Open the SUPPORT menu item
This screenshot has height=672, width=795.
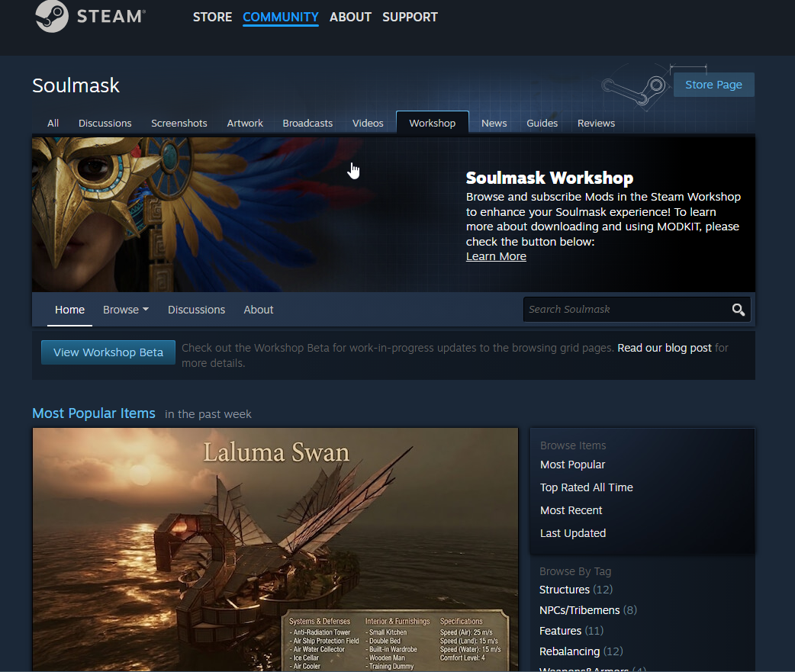(x=410, y=17)
